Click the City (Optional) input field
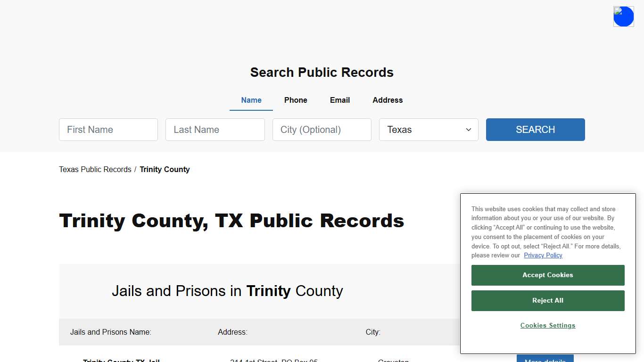 pyautogui.click(x=322, y=130)
